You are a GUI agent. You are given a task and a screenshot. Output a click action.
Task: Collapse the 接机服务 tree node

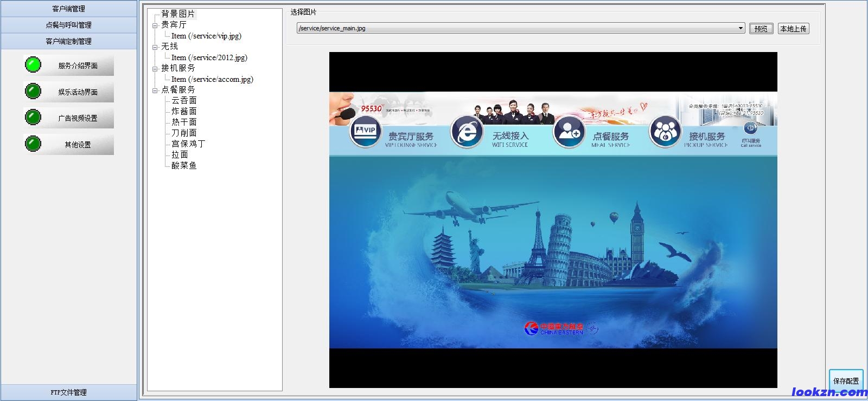point(155,69)
